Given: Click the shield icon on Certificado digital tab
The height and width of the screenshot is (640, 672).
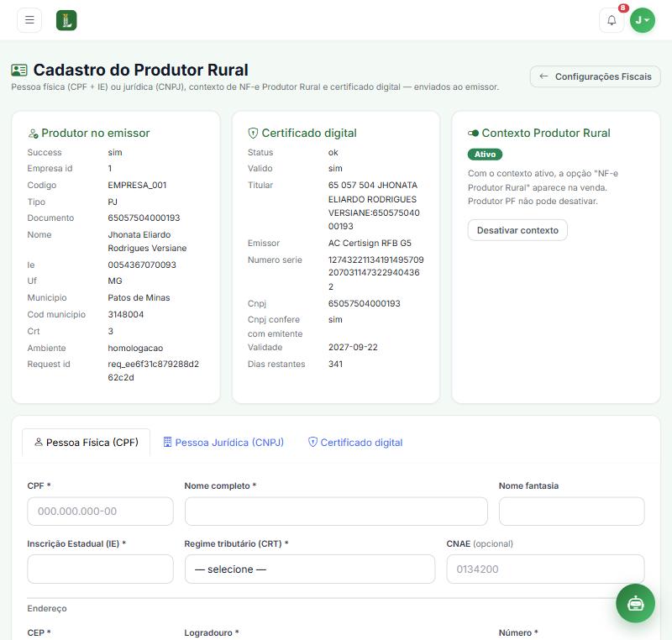Looking at the screenshot, I should tap(312, 442).
